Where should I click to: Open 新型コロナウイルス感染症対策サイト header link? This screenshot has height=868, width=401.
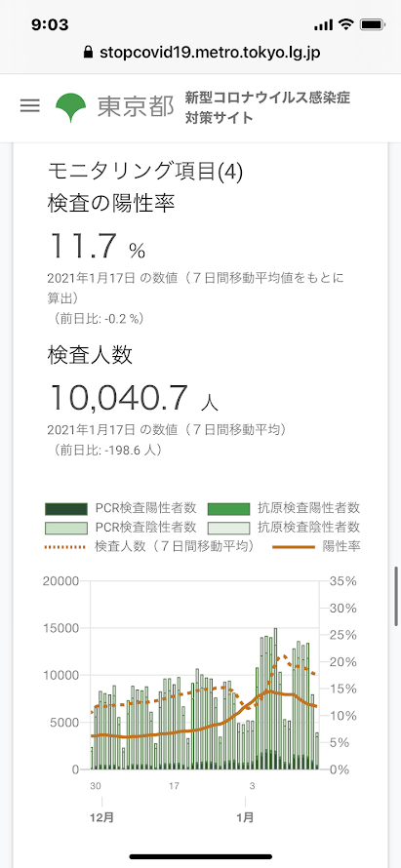click(267, 108)
